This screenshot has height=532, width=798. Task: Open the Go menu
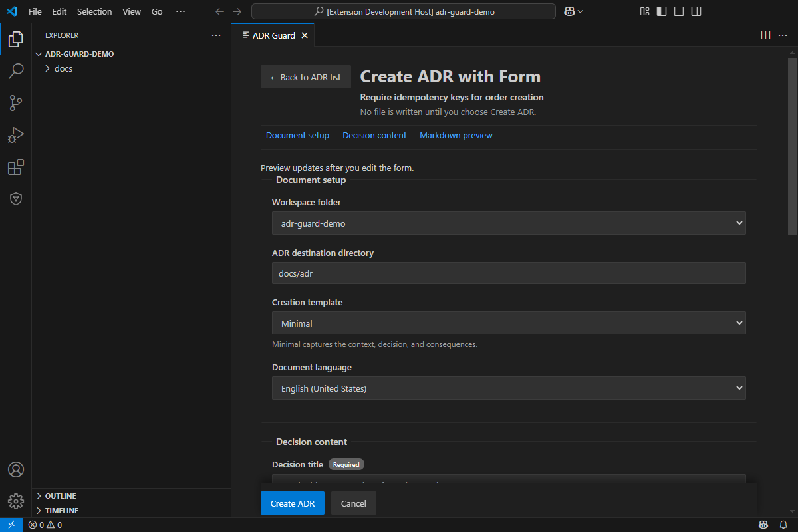pyautogui.click(x=157, y=11)
